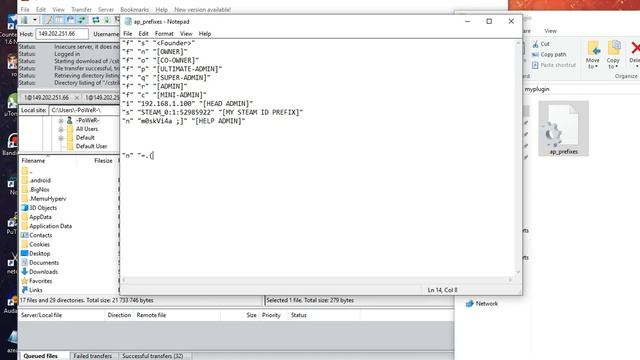Image resolution: width=640 pixels, height=360 pixels.
Task: Switch to Queued files tab
Action: tap(40, 356)
